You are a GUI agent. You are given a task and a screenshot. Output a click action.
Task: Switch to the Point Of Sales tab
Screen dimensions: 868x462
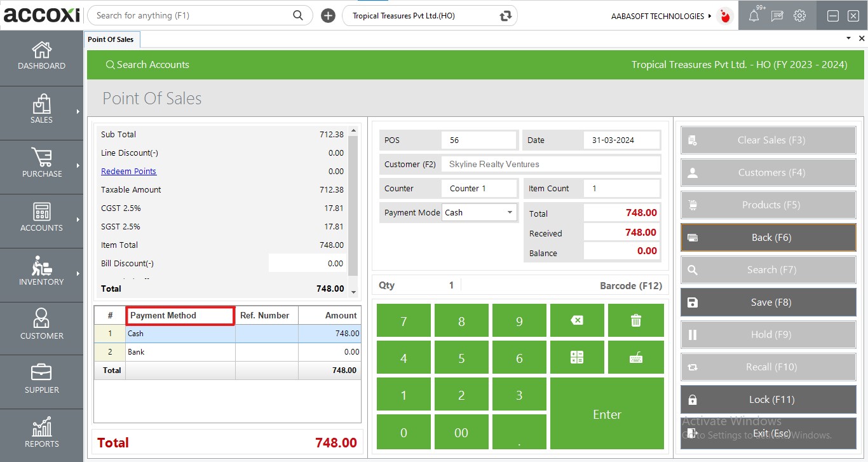(112, 39)
